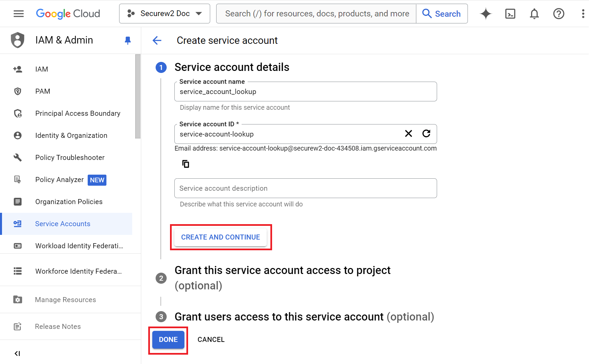
Task: Focus the Service account description field
Action: [x=305, y=188]
